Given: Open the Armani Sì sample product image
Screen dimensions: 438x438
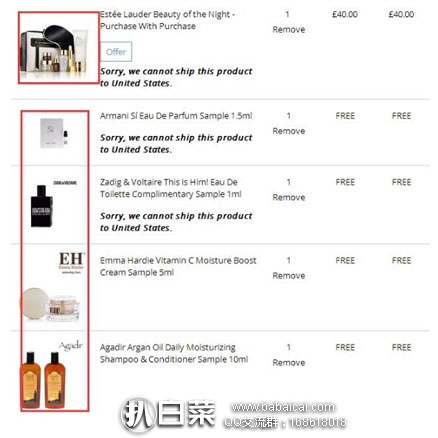Looking at the screenshot, I should [54, 133].
